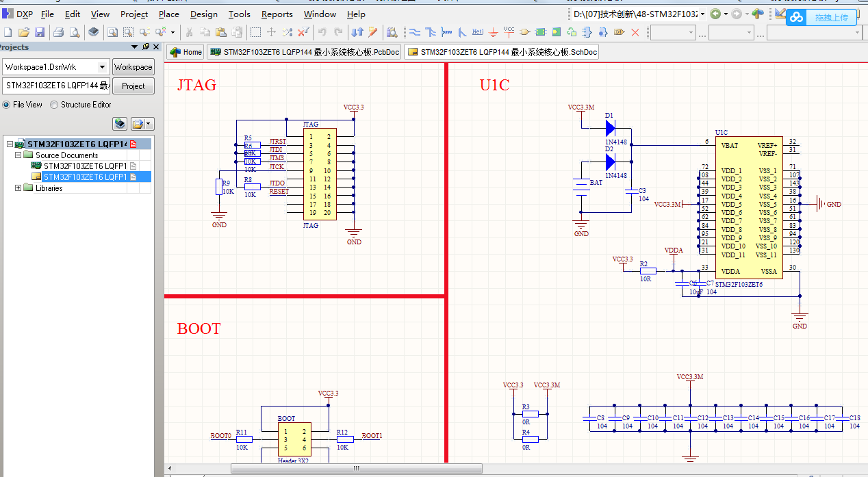Switch to the SchDoc document tab
Image resolution: width=868 pixels, height=477 pixels.
point(502,52)
